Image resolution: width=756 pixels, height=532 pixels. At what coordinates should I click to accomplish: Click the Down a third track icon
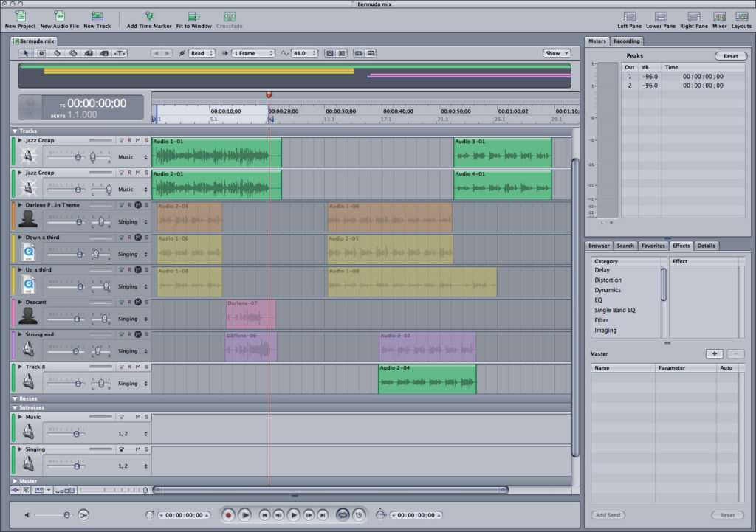pyautogui.click(x=29, y=252)
